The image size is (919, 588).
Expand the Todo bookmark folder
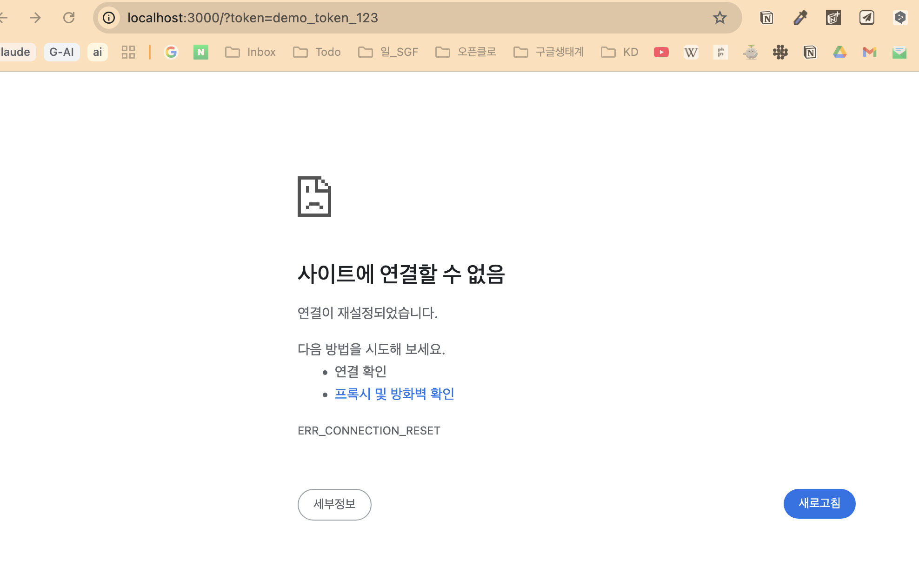point(317,52)
